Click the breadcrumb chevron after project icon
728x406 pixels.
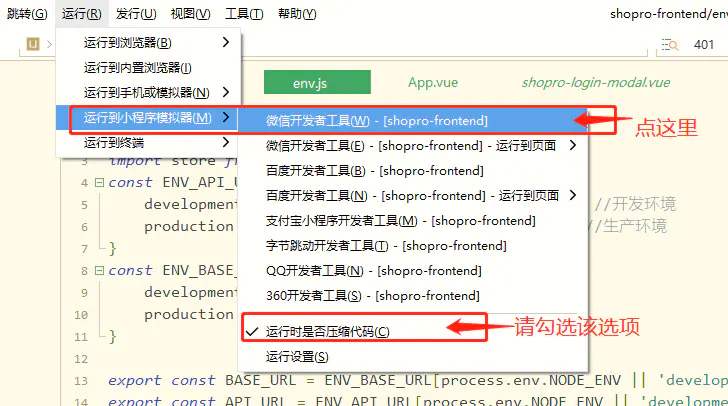coord(49,45)
